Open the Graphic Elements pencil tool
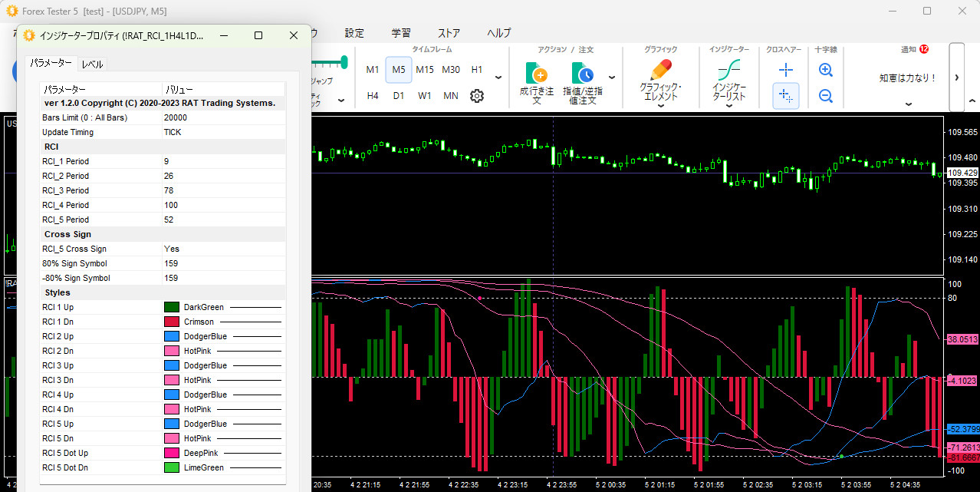Viewport: 980px width, 492px height. point(660,71)
